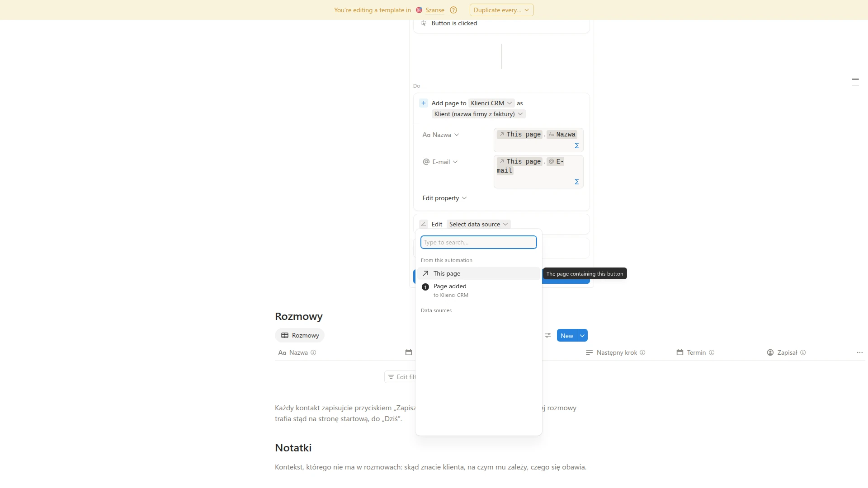Click the info icon next to Termin column
The height and width of the screenshot is (488, 868).
712,352
